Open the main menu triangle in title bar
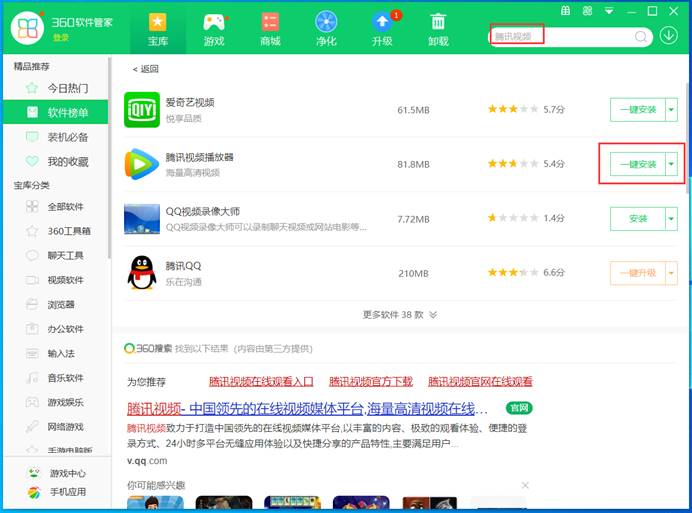Screen dimensions: 692x513 pos(609,11)
